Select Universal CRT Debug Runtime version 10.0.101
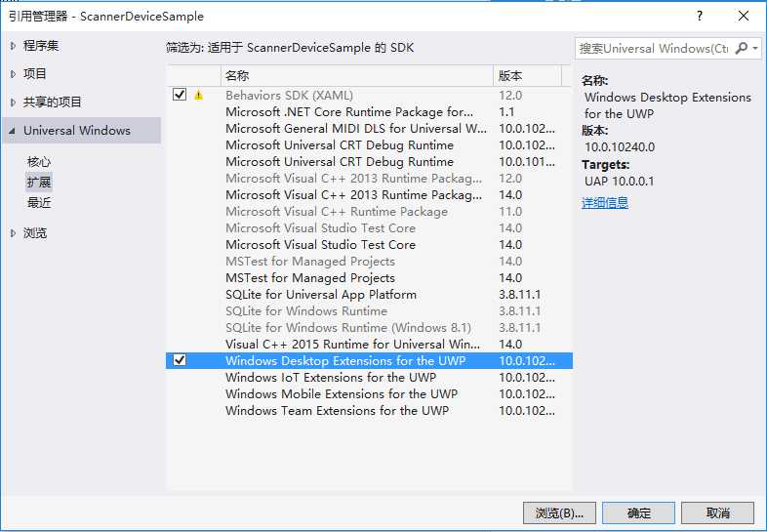 [x=369, y=161]
